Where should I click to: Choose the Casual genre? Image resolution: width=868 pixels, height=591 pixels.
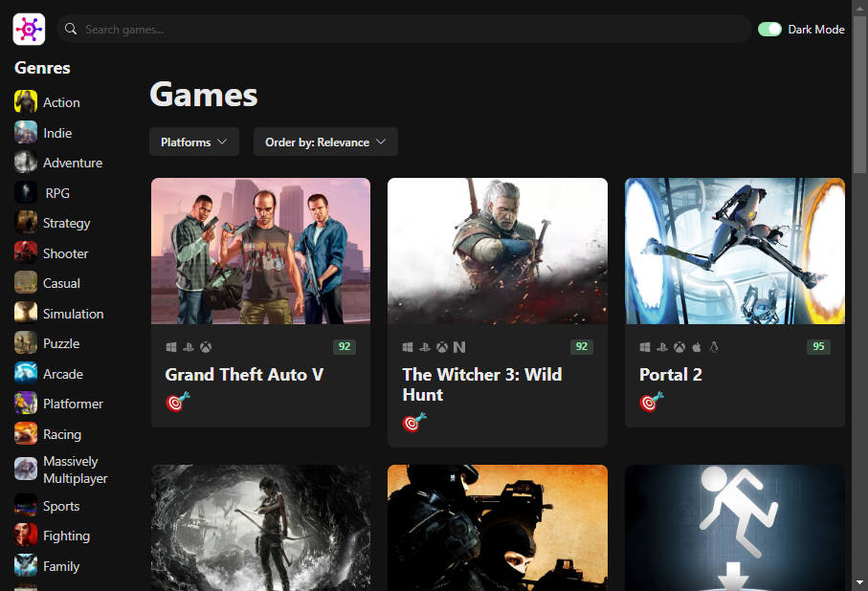tap(61, 283)
